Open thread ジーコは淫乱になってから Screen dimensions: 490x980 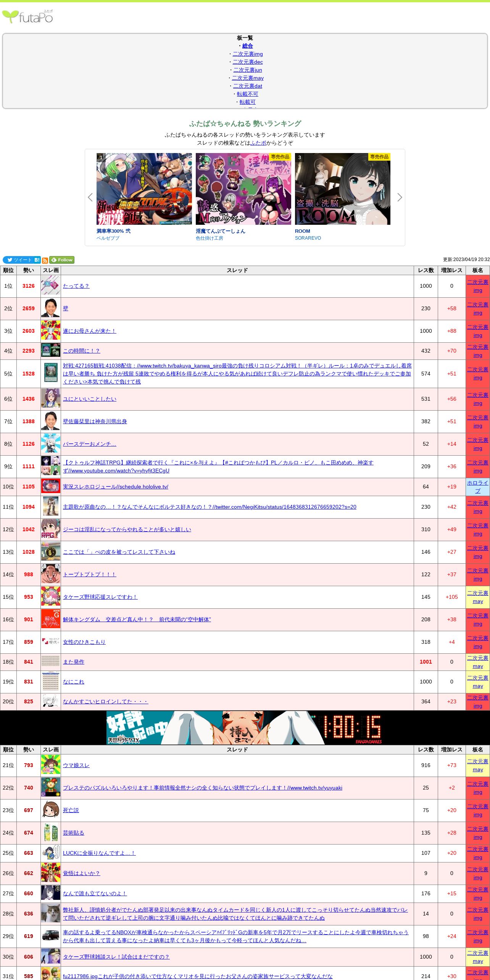click(x=127, y=529)
